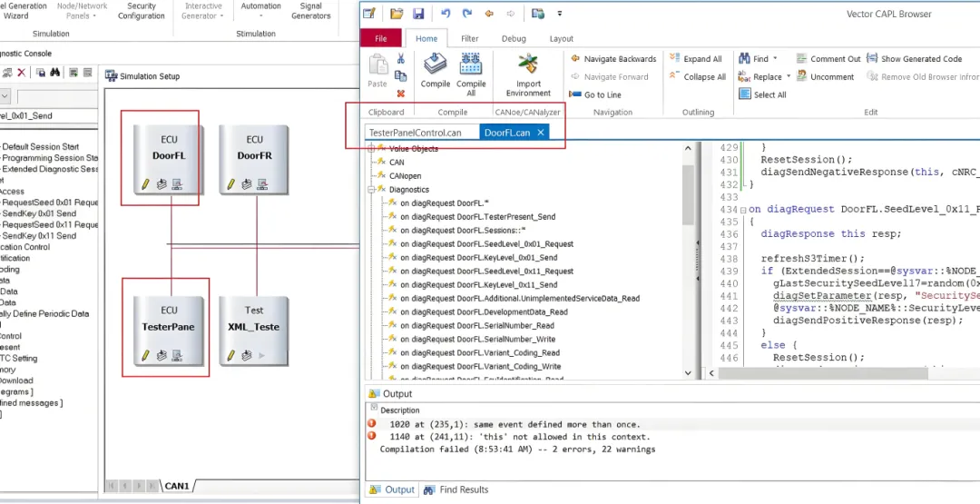980x504 pixels.
Task: Open the Customize Quick Access Toolbar dropdown
Action: pyautogui.click(x=559, y=14)
